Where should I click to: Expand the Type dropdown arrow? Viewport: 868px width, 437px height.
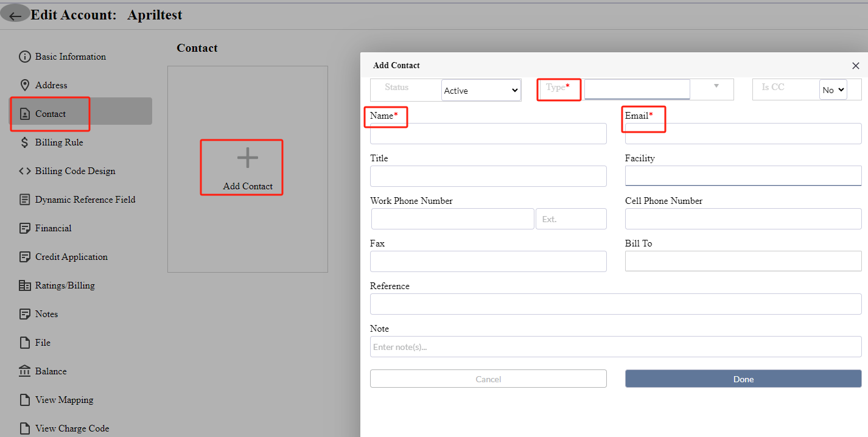716,86
